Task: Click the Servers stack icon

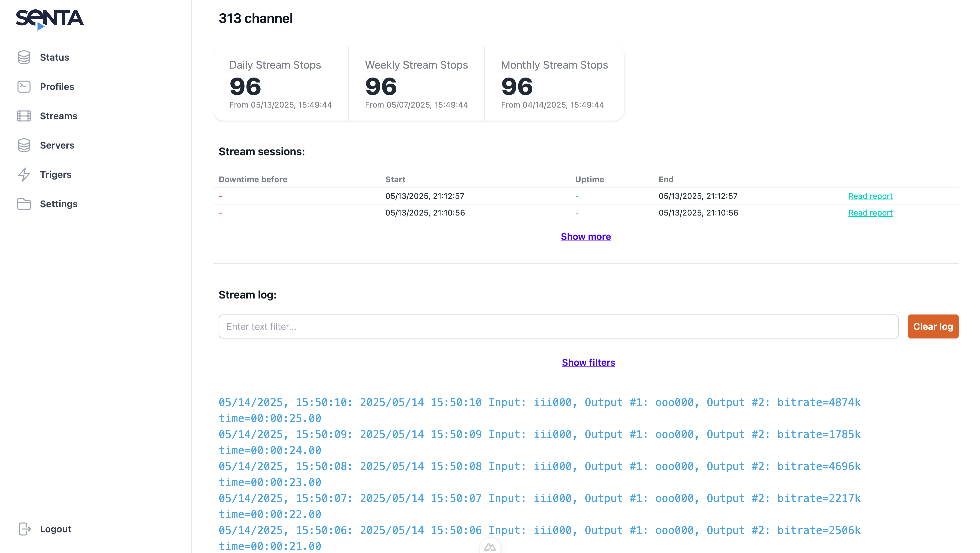Action: pos(24,145)
